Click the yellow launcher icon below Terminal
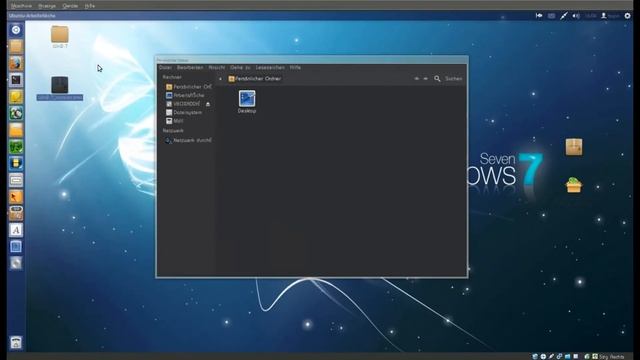Image resolution: width=640 pixels, height=360 pixels. pos(16,97)
